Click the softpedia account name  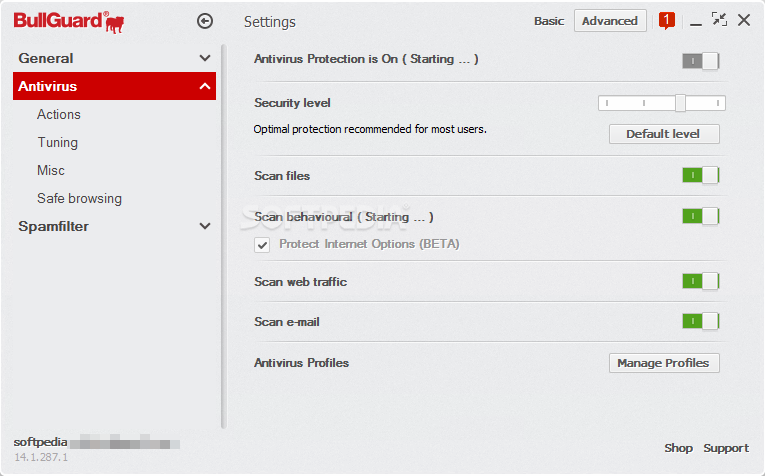(x=40, y=442)
